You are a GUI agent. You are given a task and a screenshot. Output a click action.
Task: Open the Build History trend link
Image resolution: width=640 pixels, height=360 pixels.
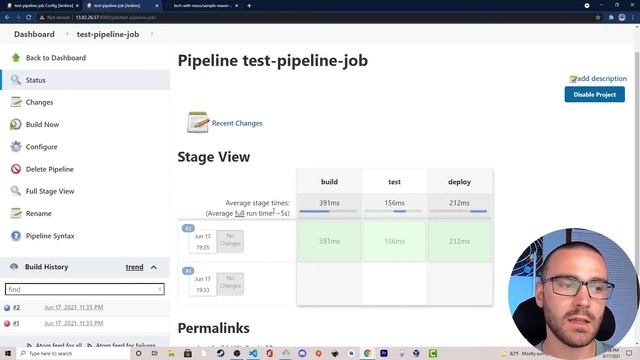(x=134, y=267)
